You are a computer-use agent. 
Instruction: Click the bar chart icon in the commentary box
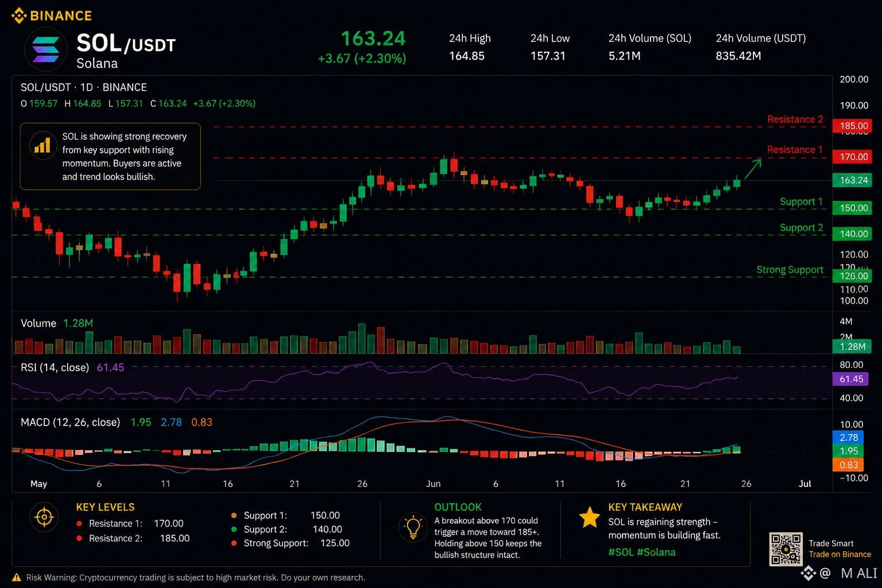click(x=42, y=144)
